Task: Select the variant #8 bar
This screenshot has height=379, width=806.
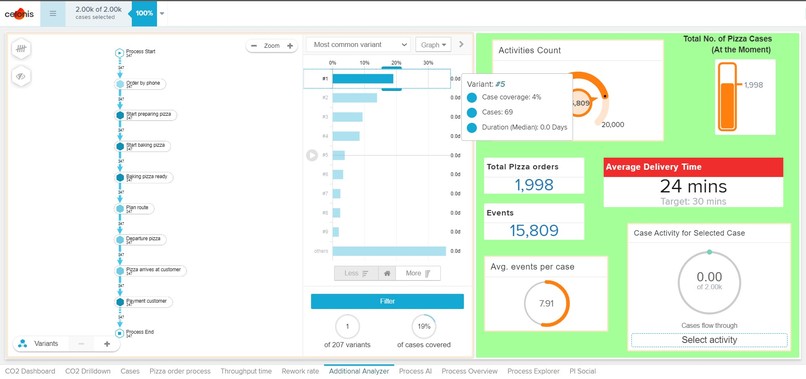Action: click(x=336, y=212)
